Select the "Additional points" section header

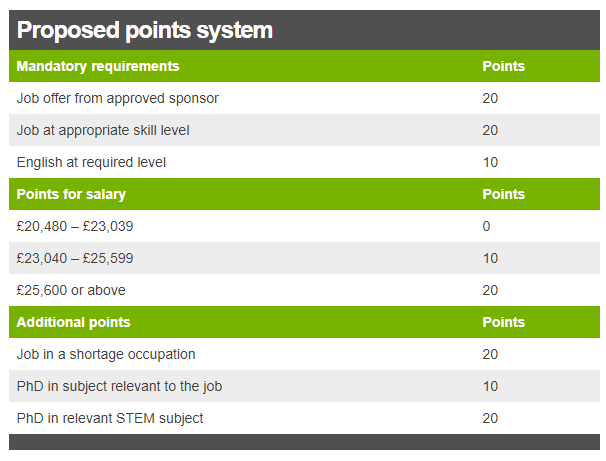pyautogui.click(x=73, y=322)
